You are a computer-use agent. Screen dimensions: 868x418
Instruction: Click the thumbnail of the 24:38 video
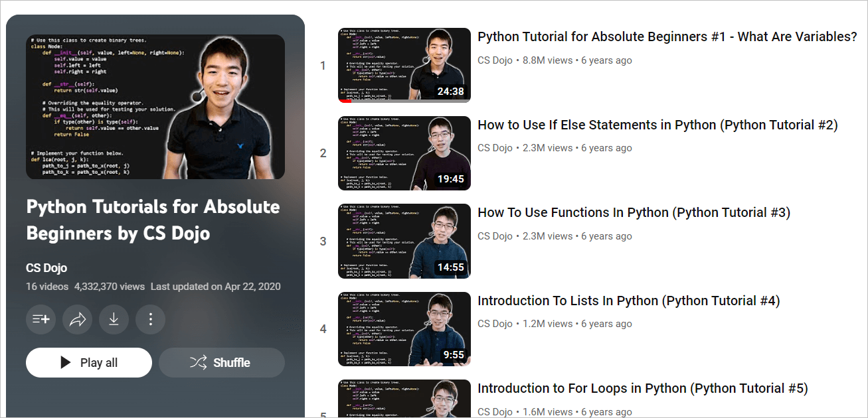[x=404, y=65]
